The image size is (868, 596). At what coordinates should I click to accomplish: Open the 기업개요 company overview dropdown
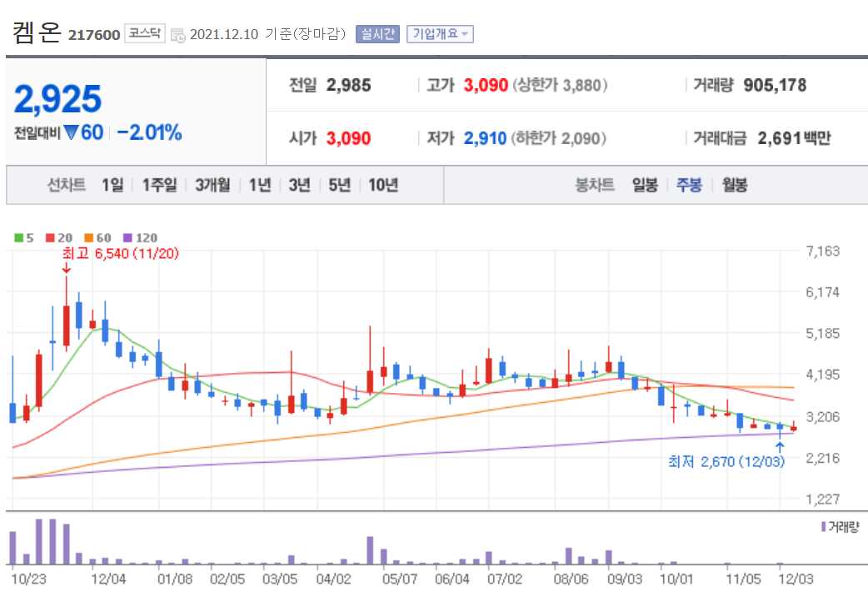(440, 33)
